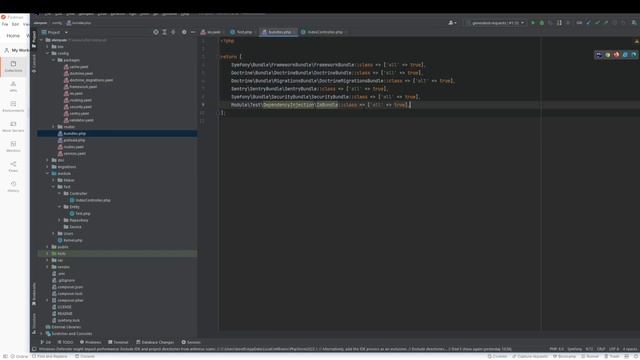This screenshot has width=640, height=360.
Task: Collapse the module folder
Action: pos(48,173)
